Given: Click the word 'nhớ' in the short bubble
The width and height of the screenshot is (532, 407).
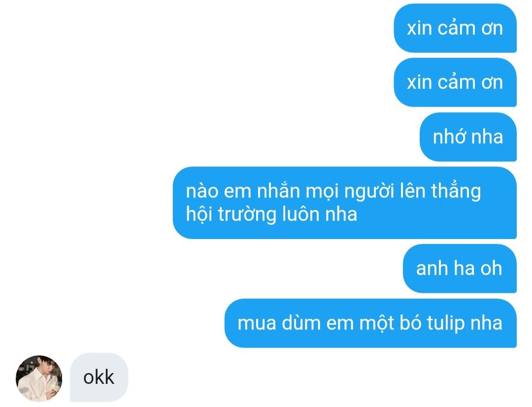Looking at the screenshot, I should click(449, 136).
